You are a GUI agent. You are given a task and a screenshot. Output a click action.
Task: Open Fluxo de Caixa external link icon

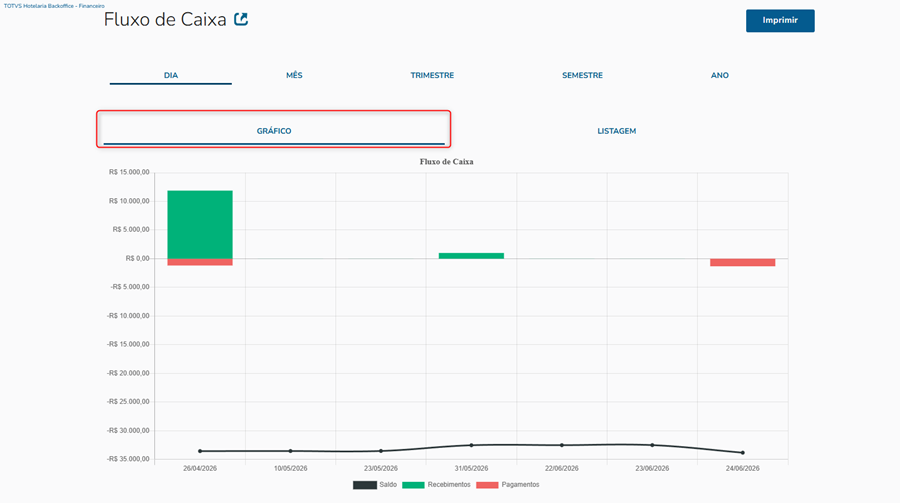(x=241, y=20)
